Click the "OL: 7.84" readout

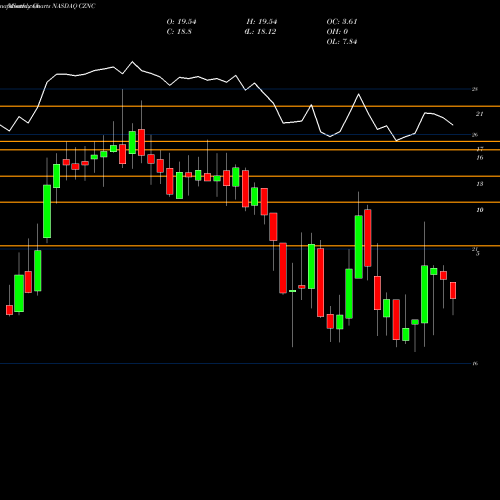(x=342, y=42)
